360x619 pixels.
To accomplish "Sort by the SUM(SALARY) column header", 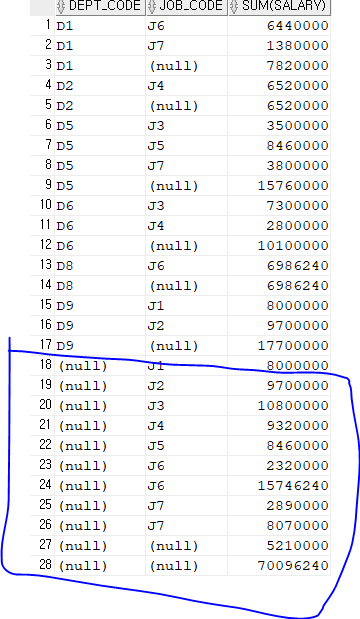I will 279,6.
